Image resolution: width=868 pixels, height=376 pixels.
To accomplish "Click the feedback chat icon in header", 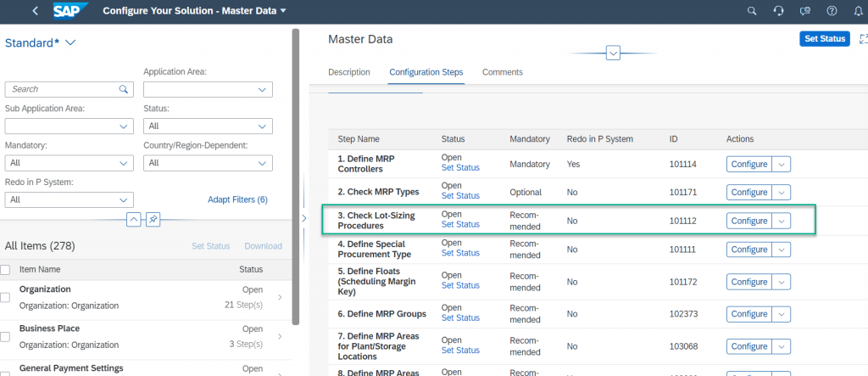I will click(x=805, y=10).
